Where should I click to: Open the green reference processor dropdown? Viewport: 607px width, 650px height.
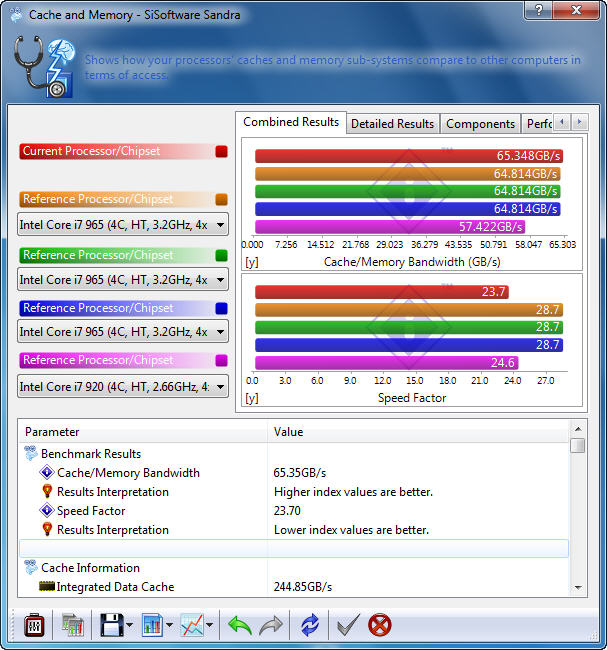(123, 280)
